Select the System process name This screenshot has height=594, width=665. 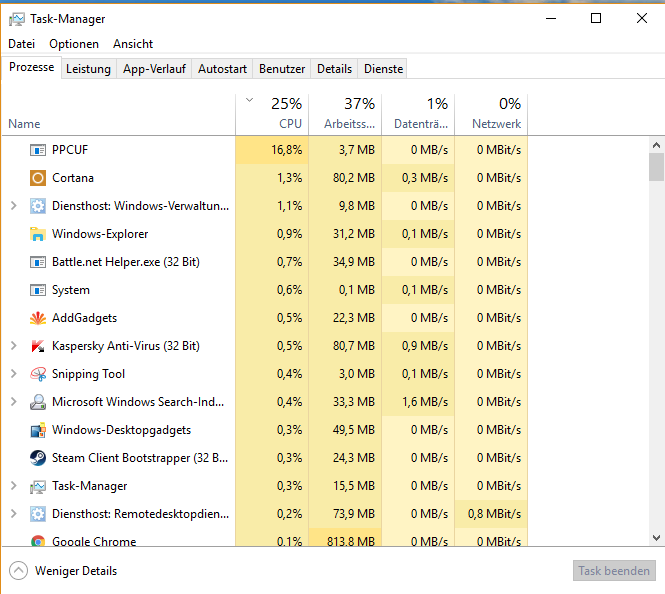[x=71, y=290]
